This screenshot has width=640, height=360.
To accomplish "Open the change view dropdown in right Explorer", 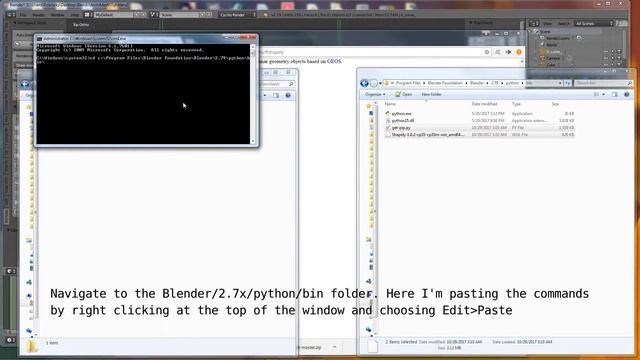I will tap(604, 94).
